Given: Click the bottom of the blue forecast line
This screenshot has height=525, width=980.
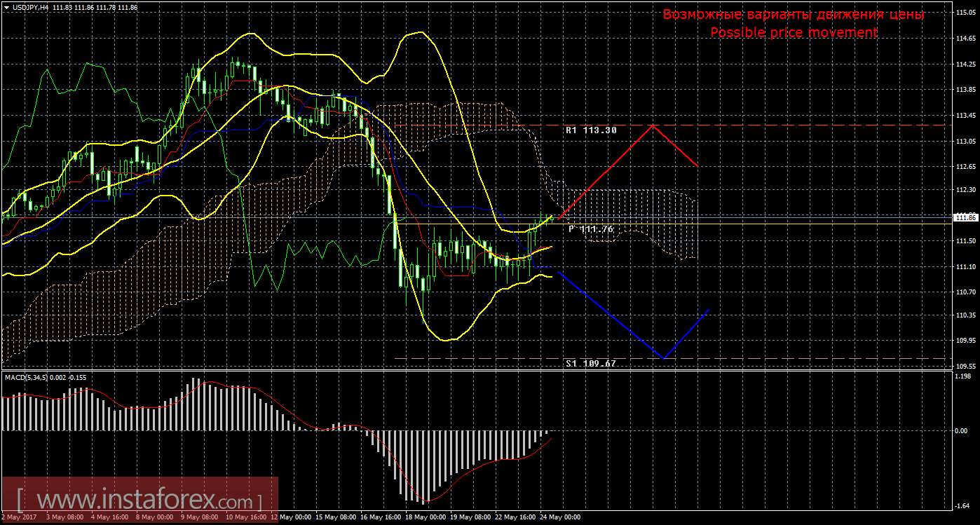Looking at the screenshot, I should point(663,358).
